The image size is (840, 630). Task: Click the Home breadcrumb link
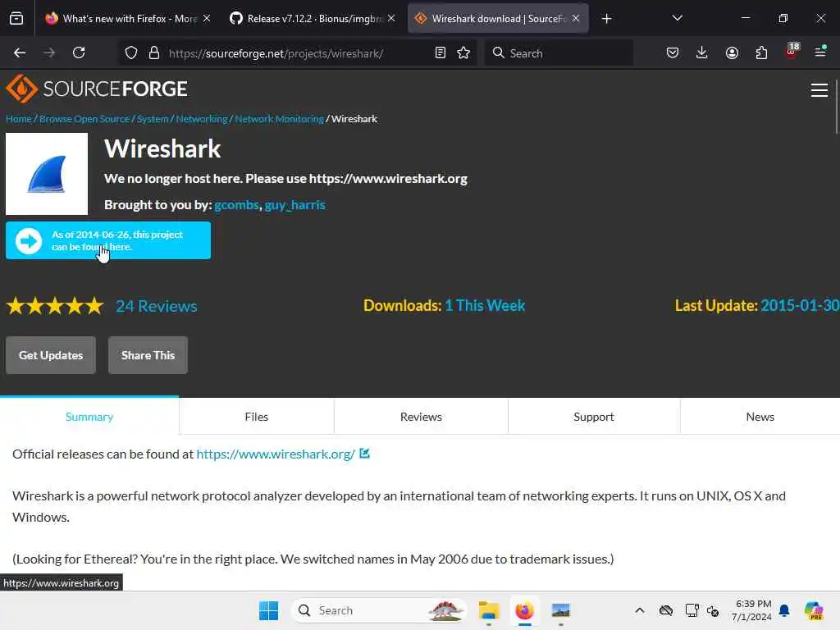(19, 119)
